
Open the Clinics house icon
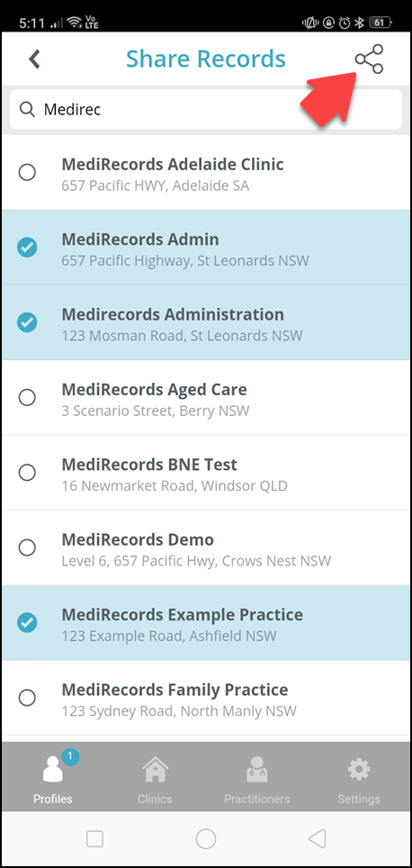[156, 770]
